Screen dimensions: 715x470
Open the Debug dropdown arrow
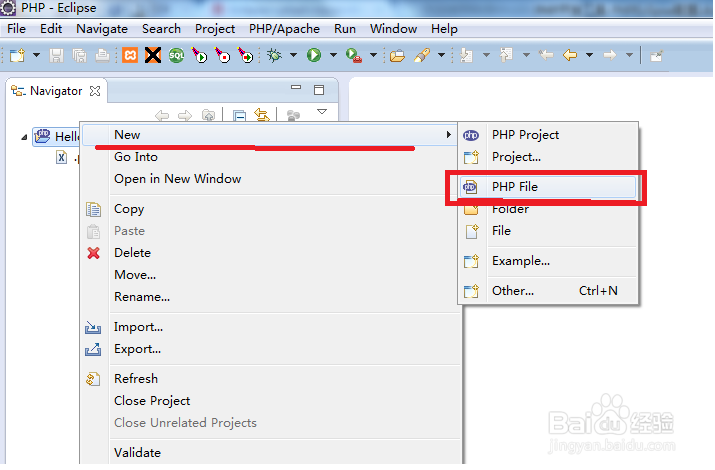(x=293, y=55)
